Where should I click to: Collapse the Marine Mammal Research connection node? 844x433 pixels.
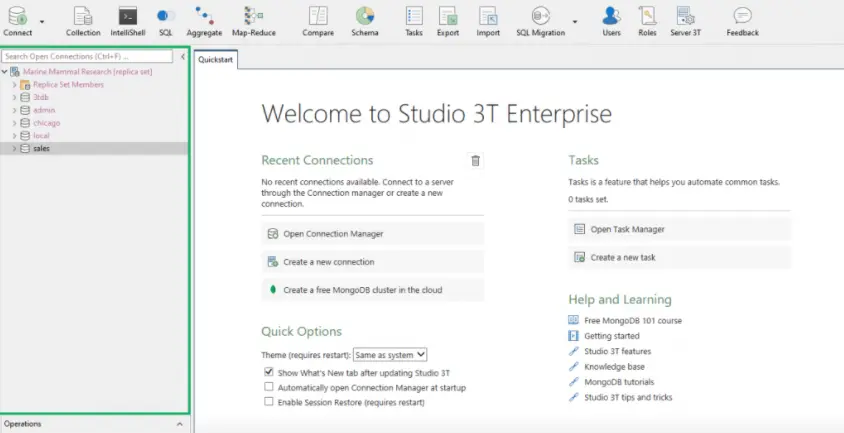(4, 72)
